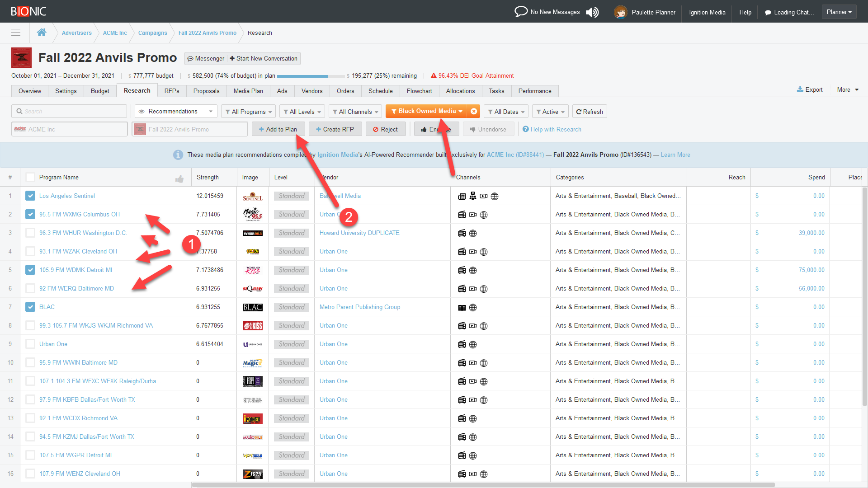Open the hamburger menu icon

tap(16, 33)
